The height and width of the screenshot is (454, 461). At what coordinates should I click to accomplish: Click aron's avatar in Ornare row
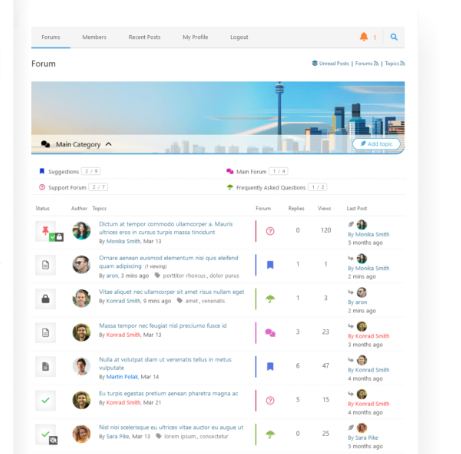click(81, 265)
